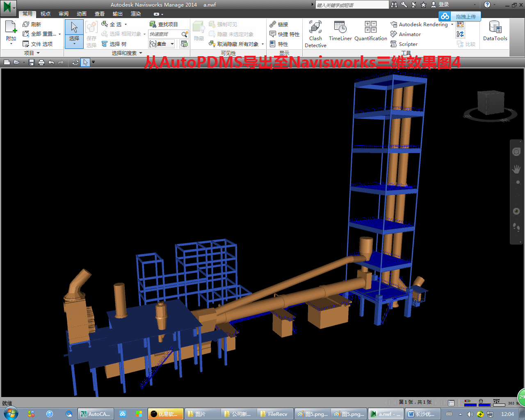Click the Links (链接) icon
The width and height of the screenshot is (525, 420).
pyautogui.click(x=273, y=24)
